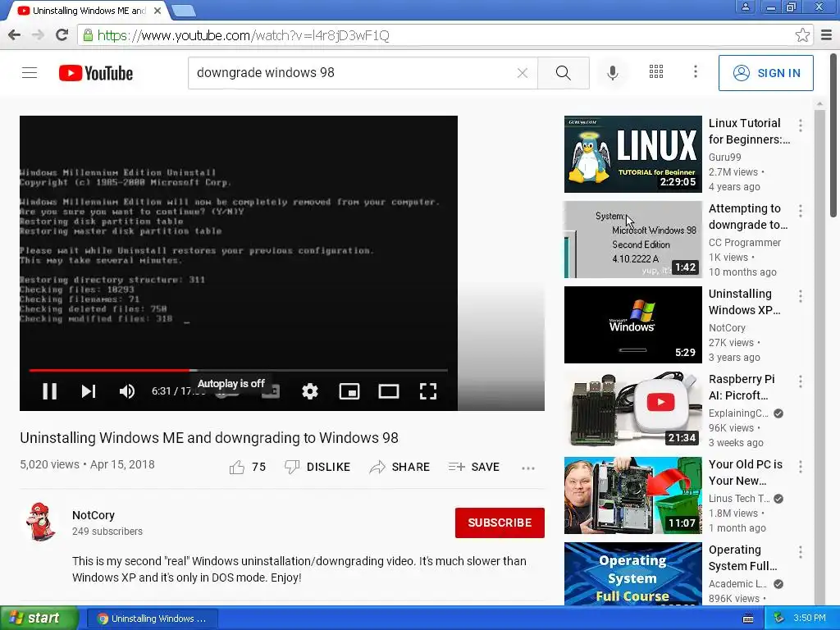Image resolution: width=840 pixels, height=630 pixels.
Task: Open options menu for Raspberry Pi AI video
Action: click(801, 381)
